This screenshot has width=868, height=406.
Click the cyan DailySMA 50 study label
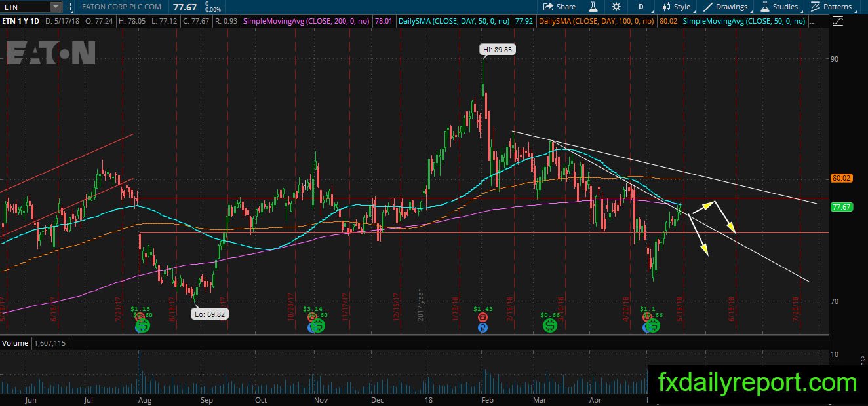point(456,21)
